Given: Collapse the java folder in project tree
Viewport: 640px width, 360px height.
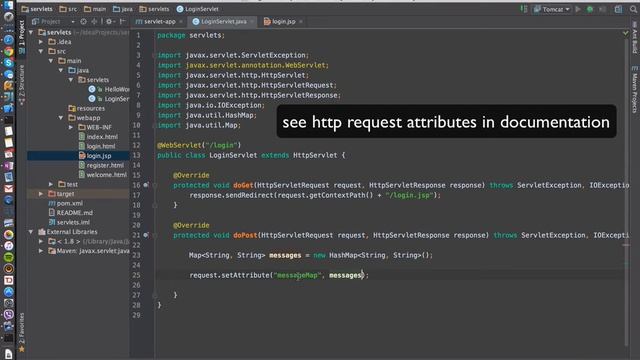Looking at the screenshot, I should [61, 70].
